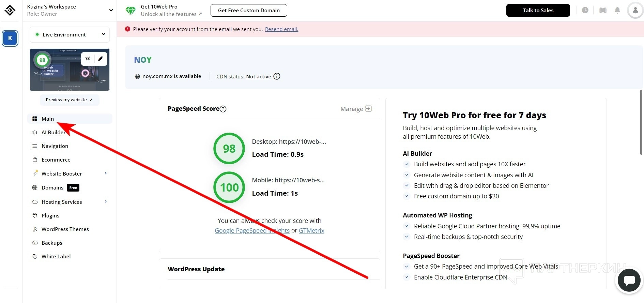Click 'Load Time: 0.9s' desktop value

coord(278,154)
